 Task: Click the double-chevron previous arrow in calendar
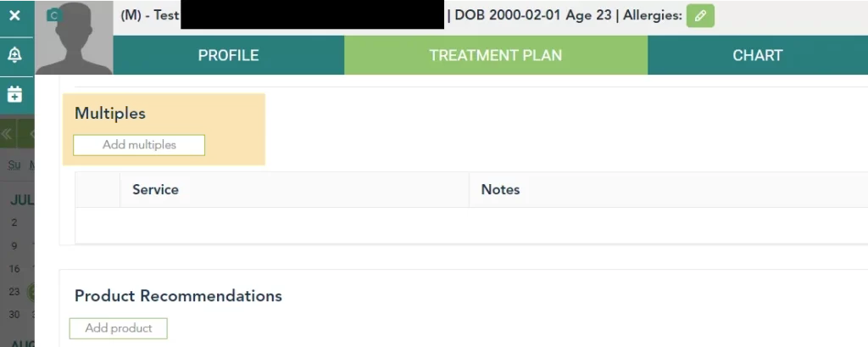click(x=7, y=134)
